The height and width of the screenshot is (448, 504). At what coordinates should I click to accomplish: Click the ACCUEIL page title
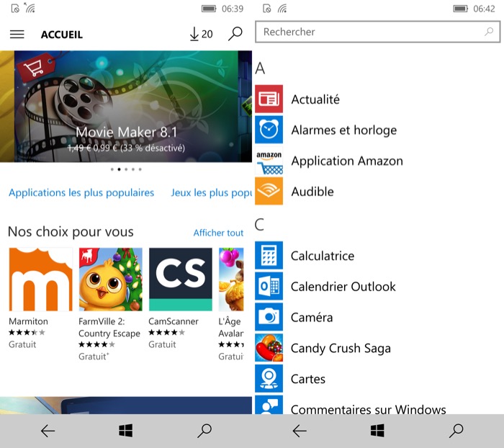tap(62, 35)
